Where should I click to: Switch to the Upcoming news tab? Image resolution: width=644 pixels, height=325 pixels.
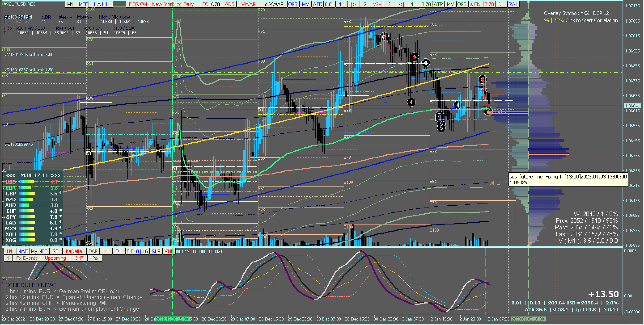(55, 258)
